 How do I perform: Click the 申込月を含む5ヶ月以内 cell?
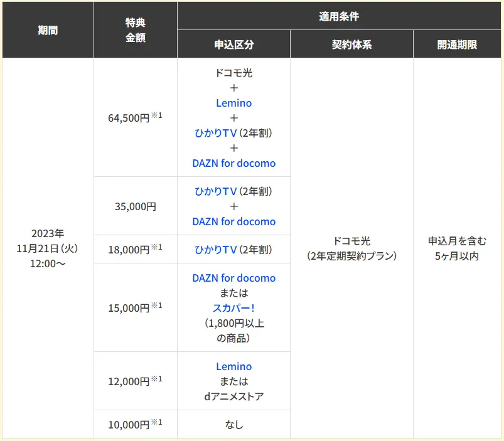click(x=457, y=248)
